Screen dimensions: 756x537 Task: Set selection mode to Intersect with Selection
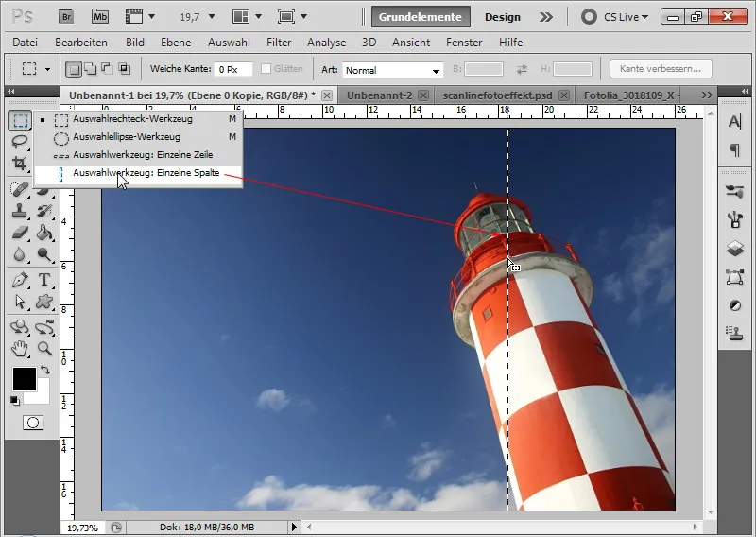click(124, 69)
